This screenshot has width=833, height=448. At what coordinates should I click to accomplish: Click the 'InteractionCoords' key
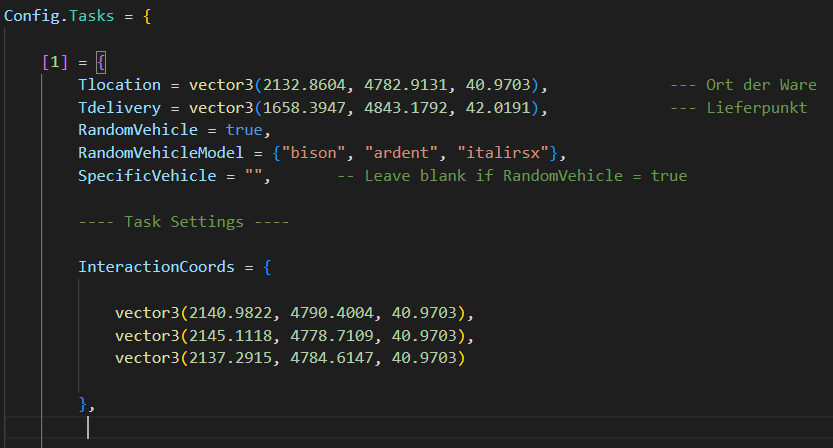pos(156,267)
